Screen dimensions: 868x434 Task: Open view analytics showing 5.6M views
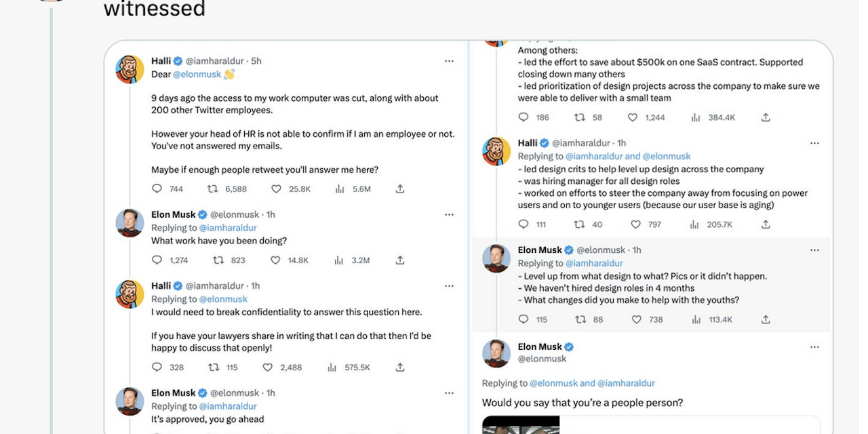(x=340, y=189)
